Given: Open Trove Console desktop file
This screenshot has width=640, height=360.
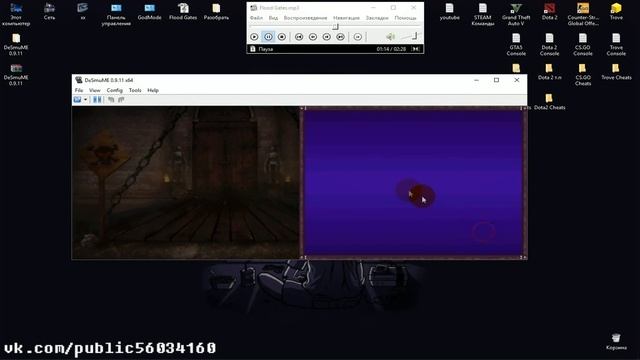Looking at the screenshot, I should [616, 44].
